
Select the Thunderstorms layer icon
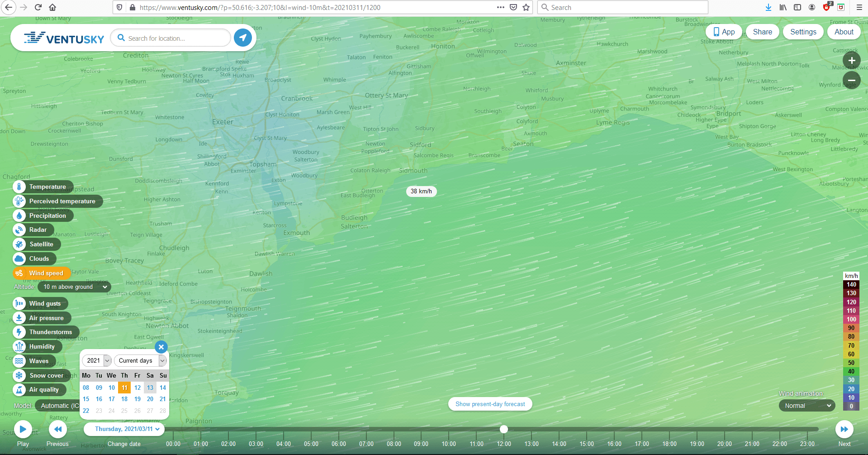(19, 332)
